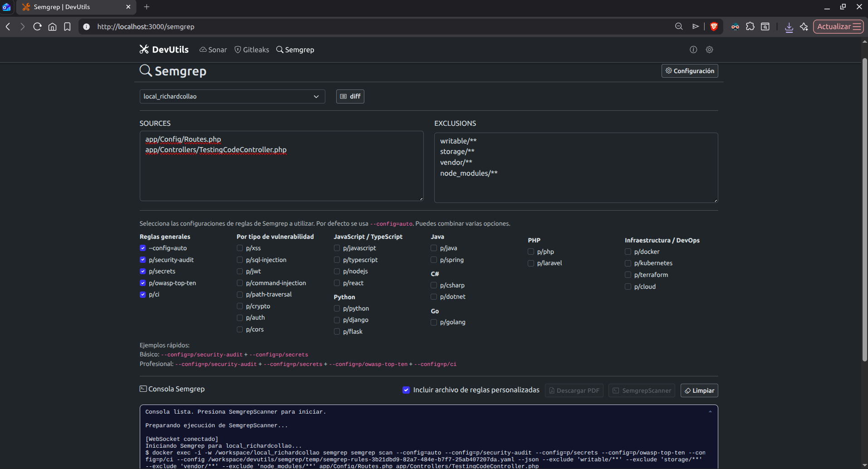This screenshot has height=469, width=868.
Task: Open the info icon in DevUtils header
Action: click(x=693, y=49)
